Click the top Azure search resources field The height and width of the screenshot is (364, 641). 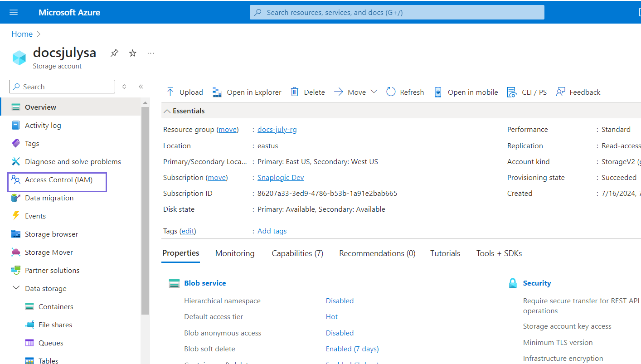397,12
